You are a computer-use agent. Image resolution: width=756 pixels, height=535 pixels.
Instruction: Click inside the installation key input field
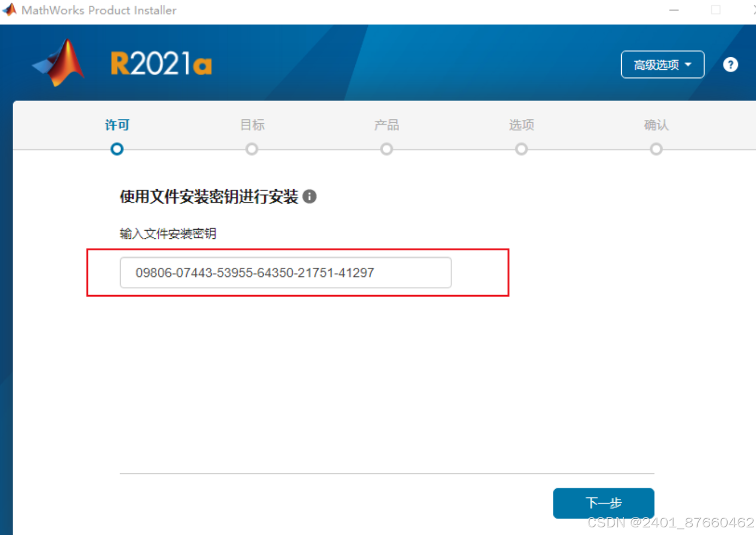(x=285, y=273)
